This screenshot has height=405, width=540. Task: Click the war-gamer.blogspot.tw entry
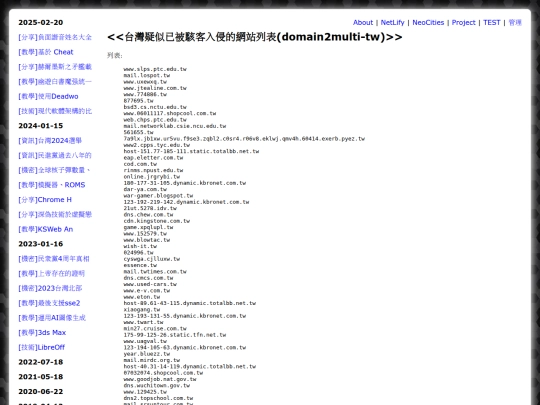click(x=158, y=196)
